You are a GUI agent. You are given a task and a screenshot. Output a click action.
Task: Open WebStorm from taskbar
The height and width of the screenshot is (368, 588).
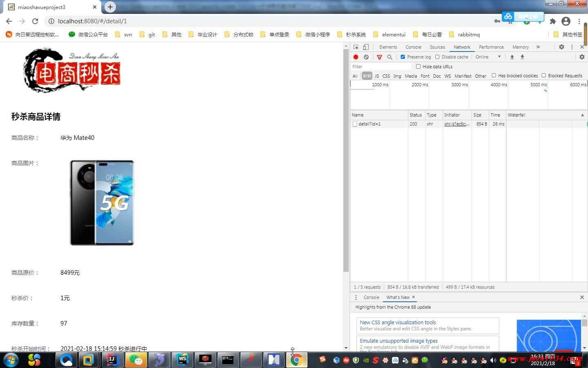pos(182,360)
